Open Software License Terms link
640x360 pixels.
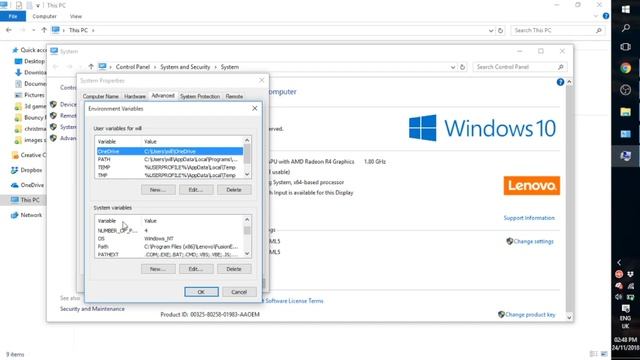coord(294,301)
